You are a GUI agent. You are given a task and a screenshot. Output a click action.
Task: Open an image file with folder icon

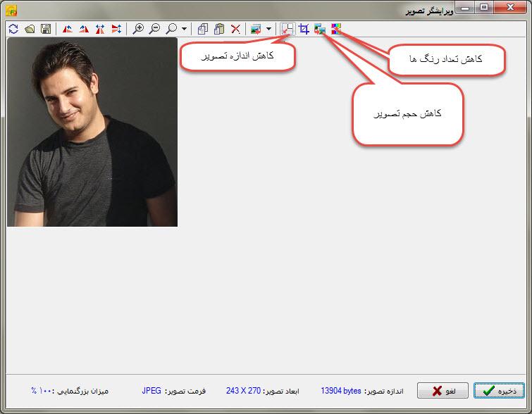click(x=30, y=29)
